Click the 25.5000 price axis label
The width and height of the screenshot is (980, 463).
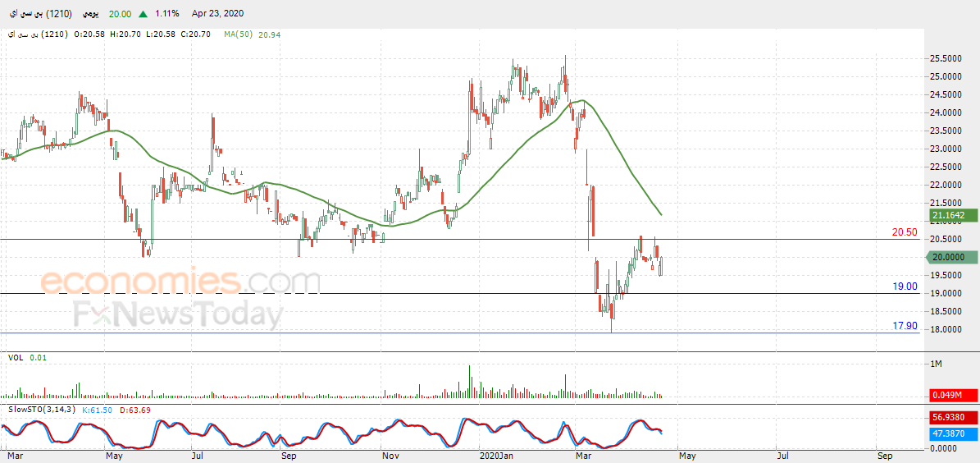946,58
